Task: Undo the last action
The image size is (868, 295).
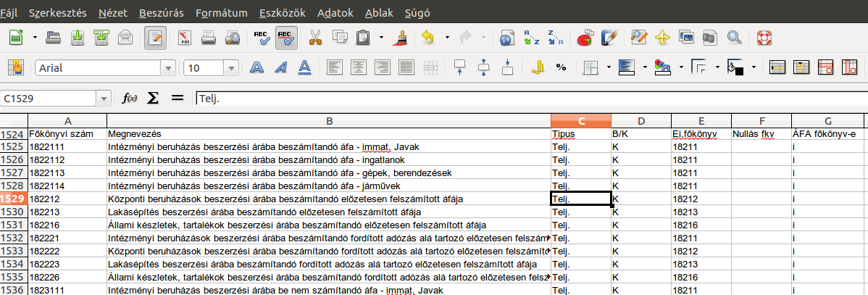Action: point(428,38)
